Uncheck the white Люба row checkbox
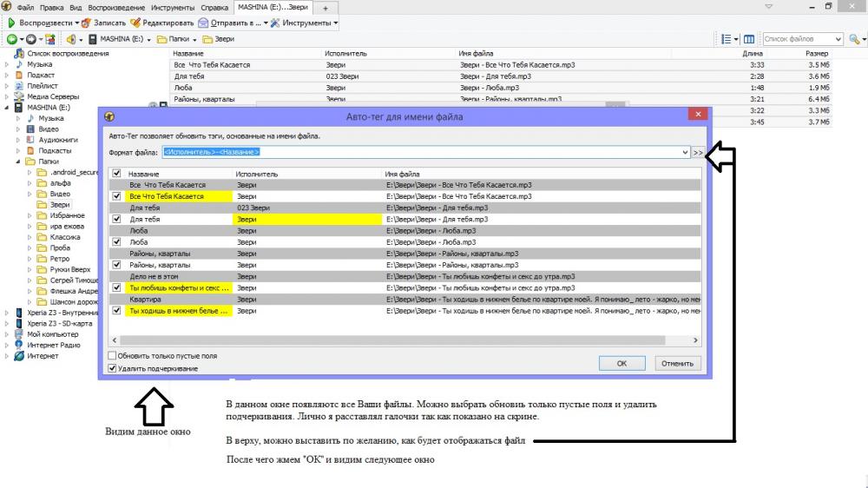868x488 pixels. click(x=116, y=242)
